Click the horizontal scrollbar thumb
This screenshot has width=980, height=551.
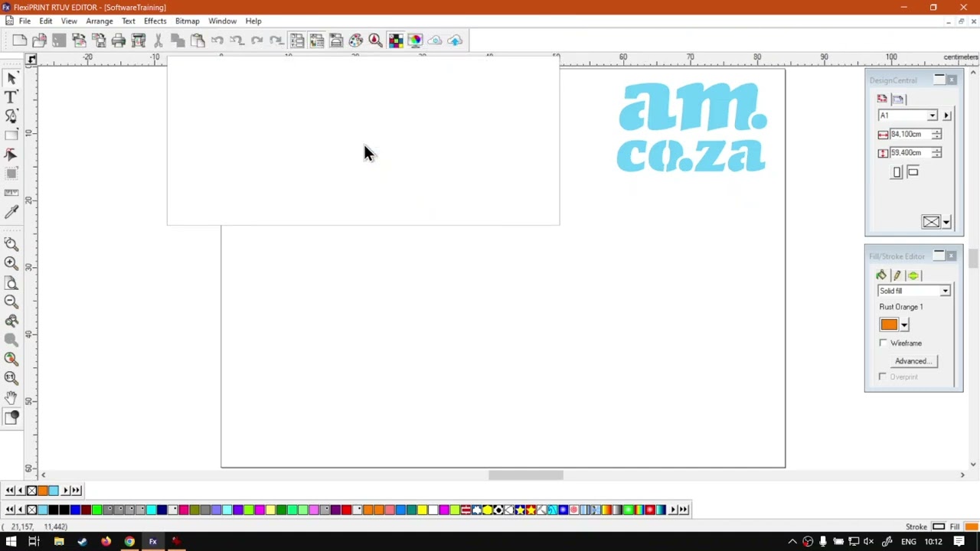pyautogui.click(x=526, y=475)
